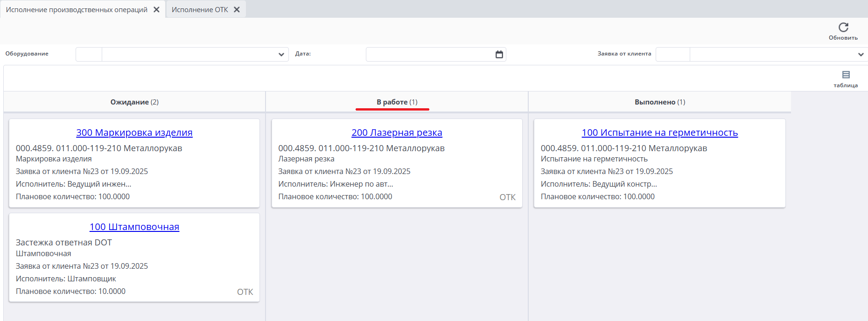The height and width of the screenshot is (321, 868).
Task: Close the Исполнение ОТК tab
Action: [x=237, y=10]
